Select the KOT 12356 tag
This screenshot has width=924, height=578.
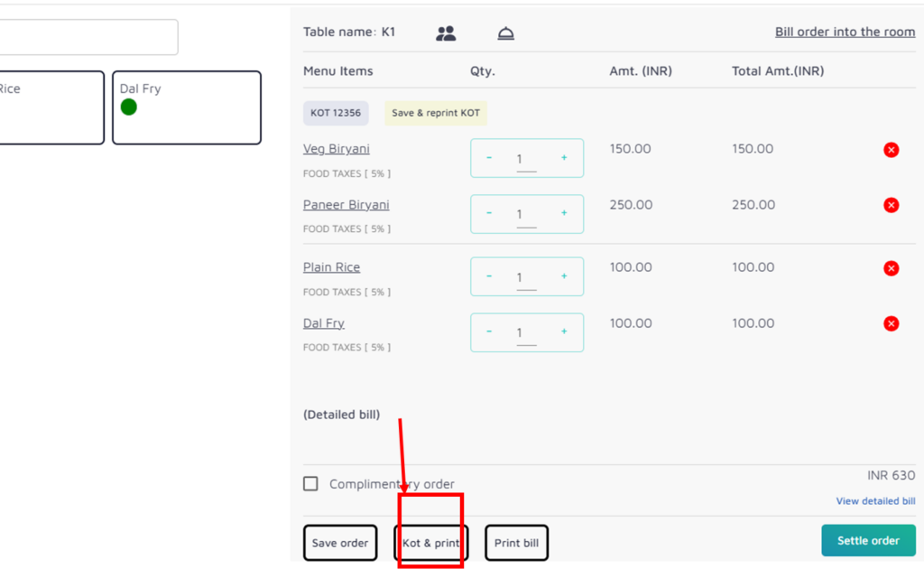[336, 113]
